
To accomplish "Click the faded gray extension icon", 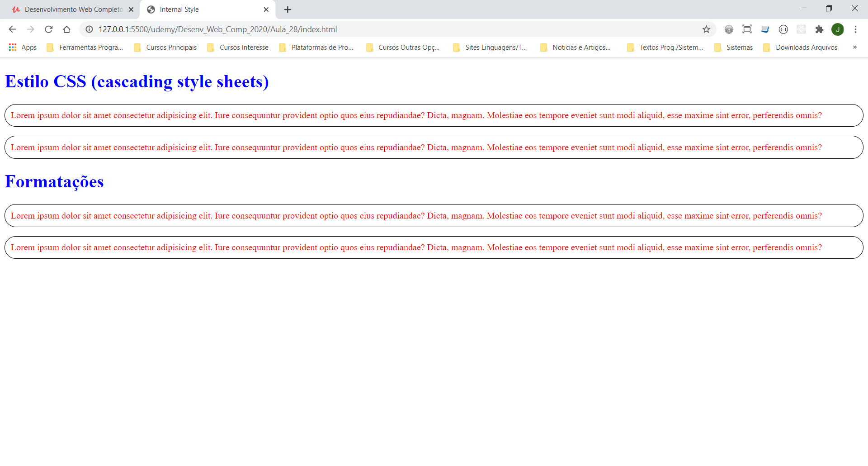I will (x=801, y=29).
